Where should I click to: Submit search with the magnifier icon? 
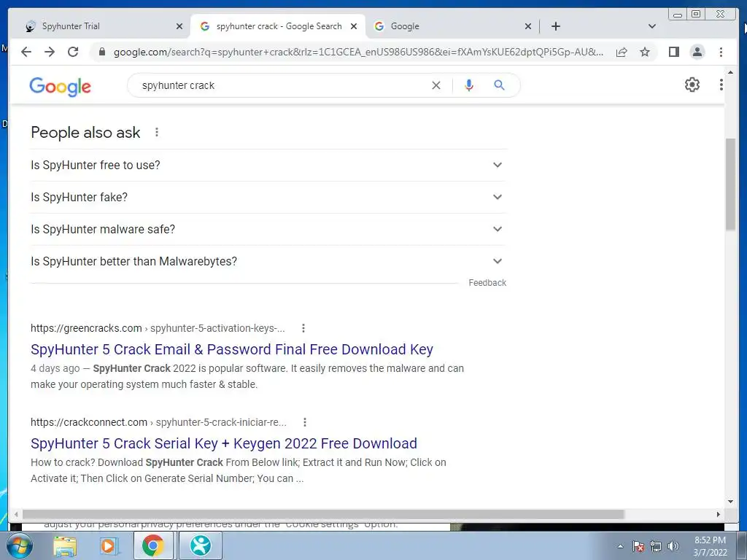(x=499, y=85)
